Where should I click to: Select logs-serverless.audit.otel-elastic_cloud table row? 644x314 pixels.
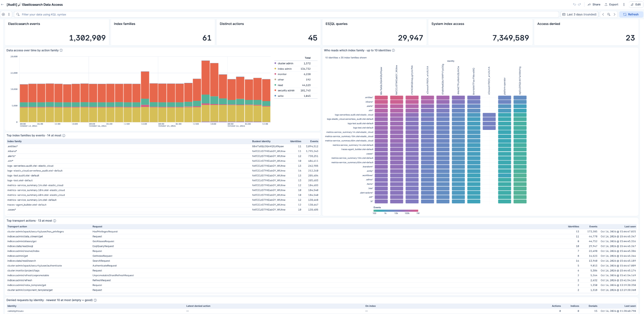coord(163,166)
